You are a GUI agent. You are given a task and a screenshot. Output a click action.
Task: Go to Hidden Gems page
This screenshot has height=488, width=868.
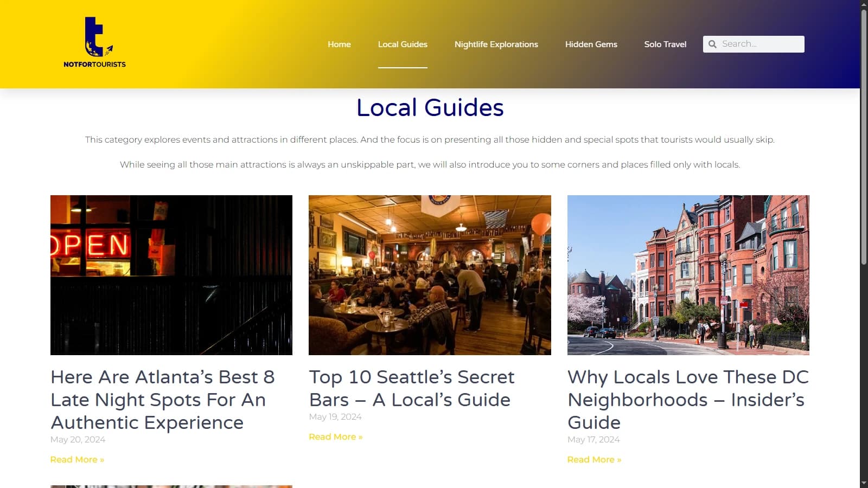coord(591,44)
